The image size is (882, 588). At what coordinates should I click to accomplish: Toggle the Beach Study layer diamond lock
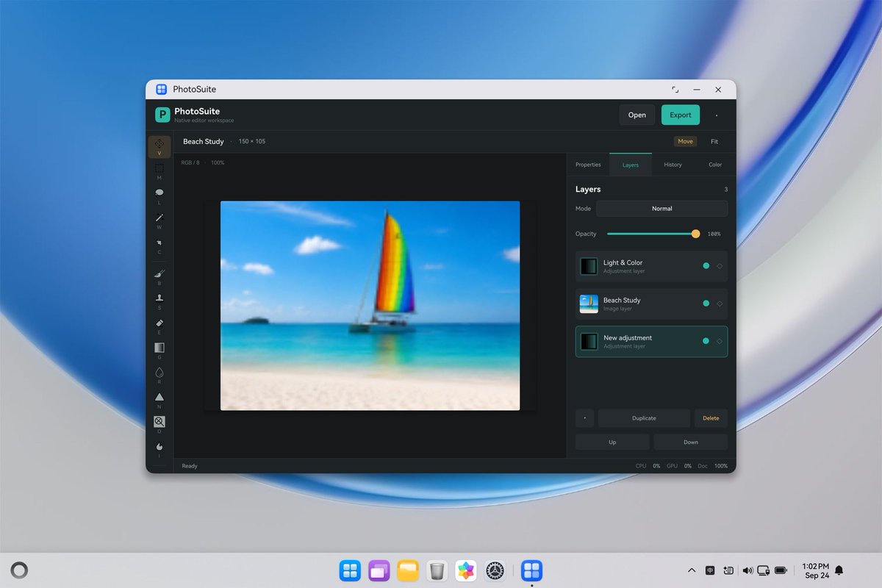(x=720, y=304)
